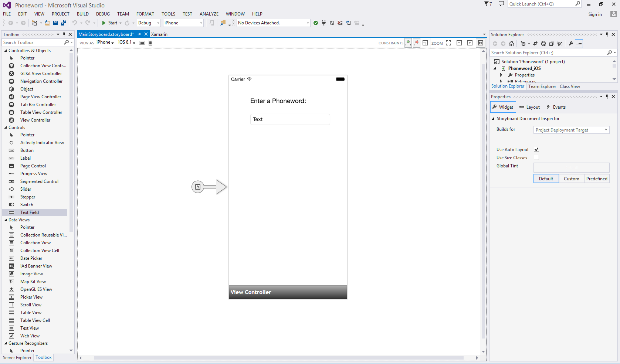Switch the designer to landscape orientation

tap(142, 43)
